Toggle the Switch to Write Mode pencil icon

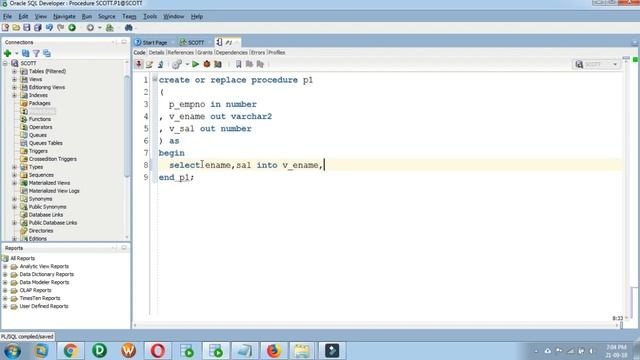point(149,64)
